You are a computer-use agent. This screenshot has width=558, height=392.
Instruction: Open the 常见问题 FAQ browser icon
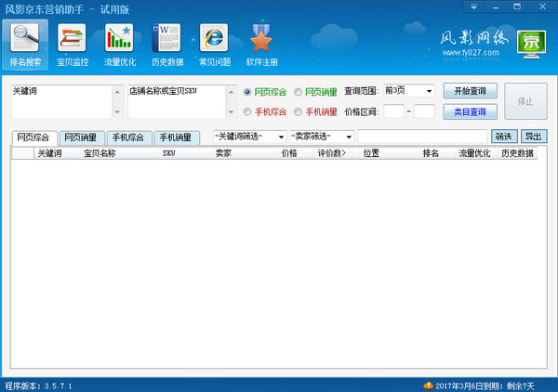[213, 45]
